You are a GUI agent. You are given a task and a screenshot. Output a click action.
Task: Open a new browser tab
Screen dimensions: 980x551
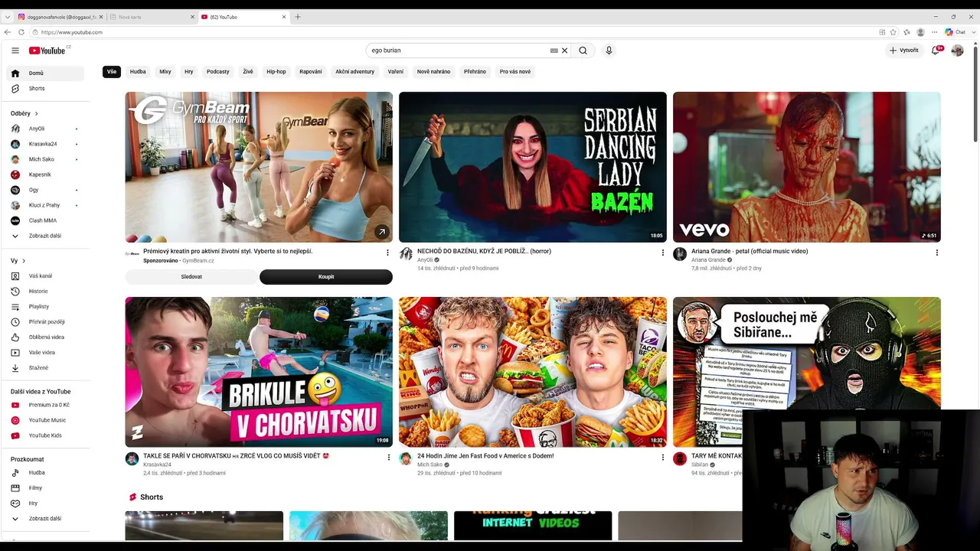pyautogui.click(x=298, y=17)
